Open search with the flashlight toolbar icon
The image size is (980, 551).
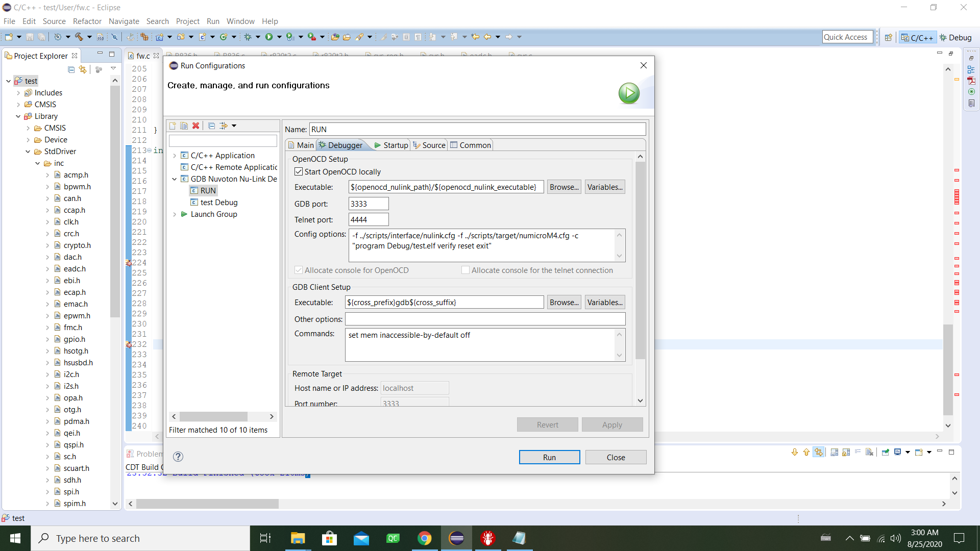coord(361,37)
